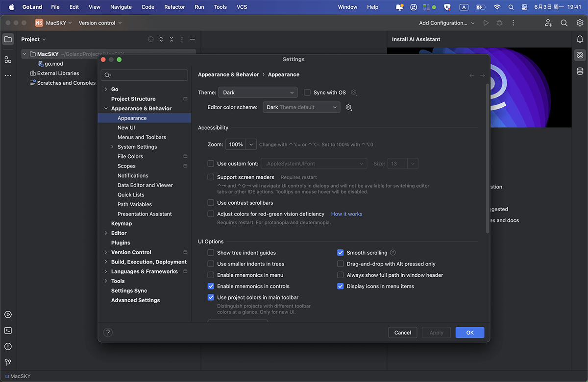Check Use contrast scrollbars
Image resolution: width=588 pixels, height=382 pixels.
[x=211, y=203]
